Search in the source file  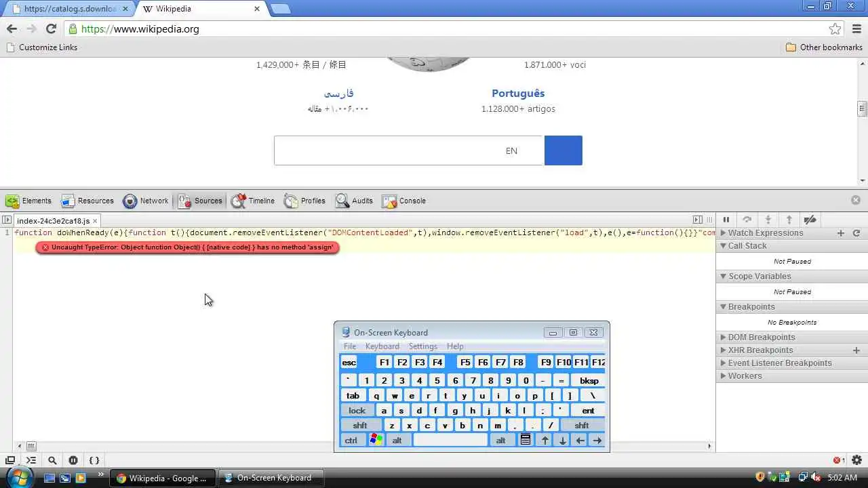click(52, 460)
